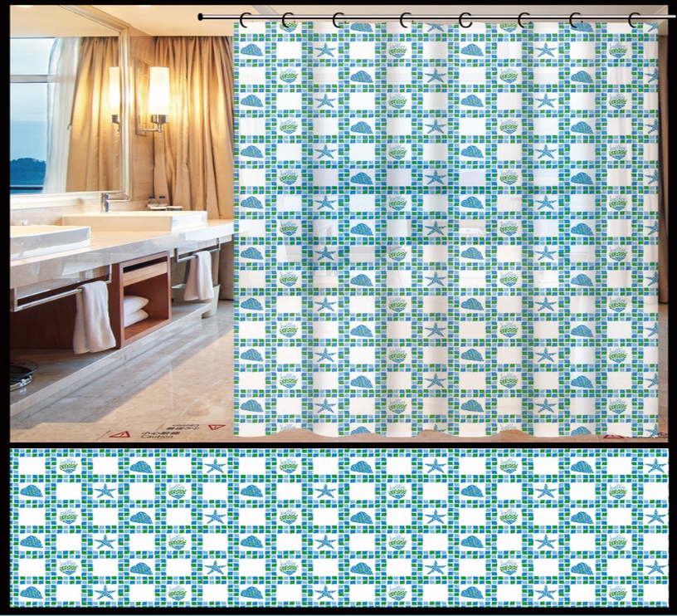Click the round dot at curtain rod's left end
677x616 pixels.
201,17
